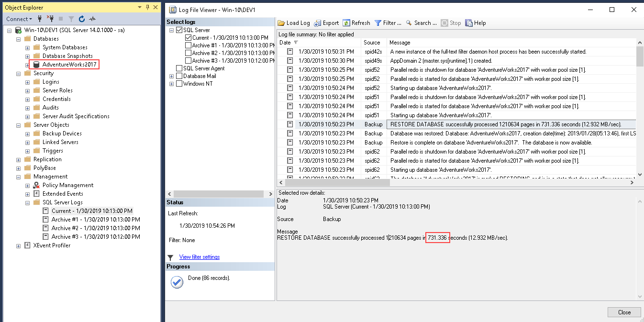Viewport: 644px width, 322px height.
Task: Click the Filter text label in the toolbar
Action: coord(392,23)
